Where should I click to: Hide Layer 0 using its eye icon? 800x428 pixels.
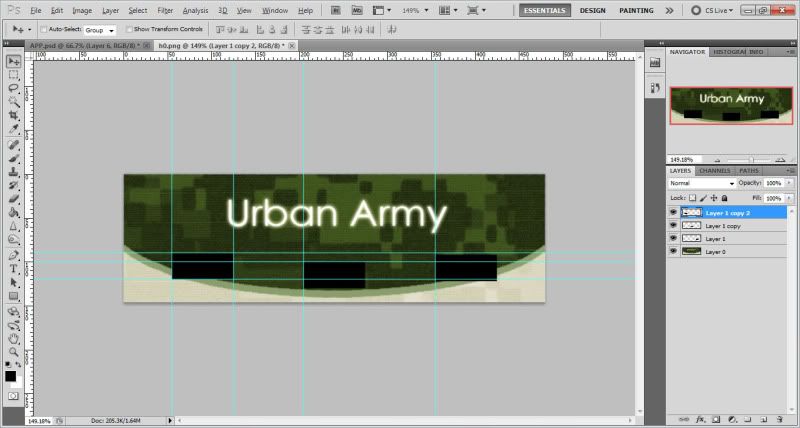[x=672, y=252]
